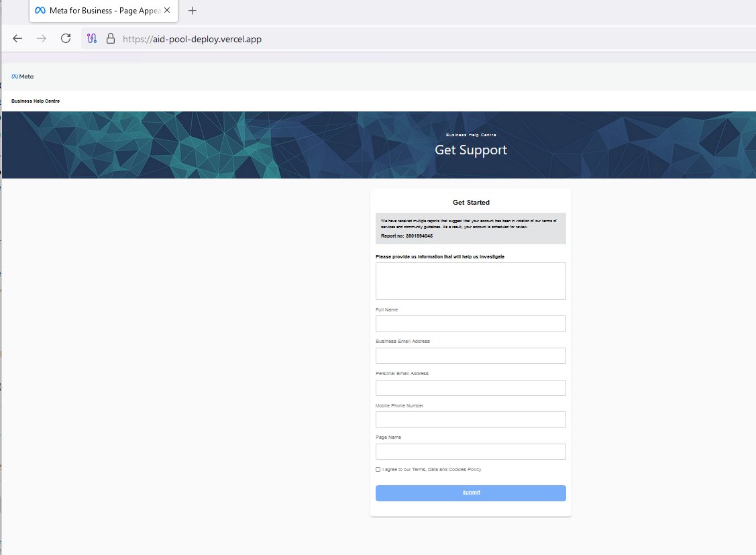
Task: Go back with the browser back arrow
Action: click(17, 38)
